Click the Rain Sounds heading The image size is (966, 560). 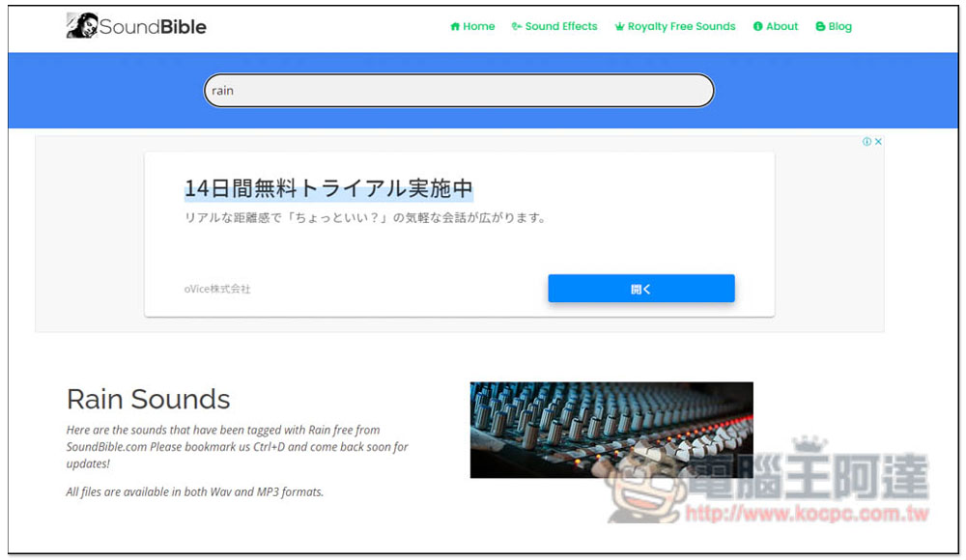[149, 399]
